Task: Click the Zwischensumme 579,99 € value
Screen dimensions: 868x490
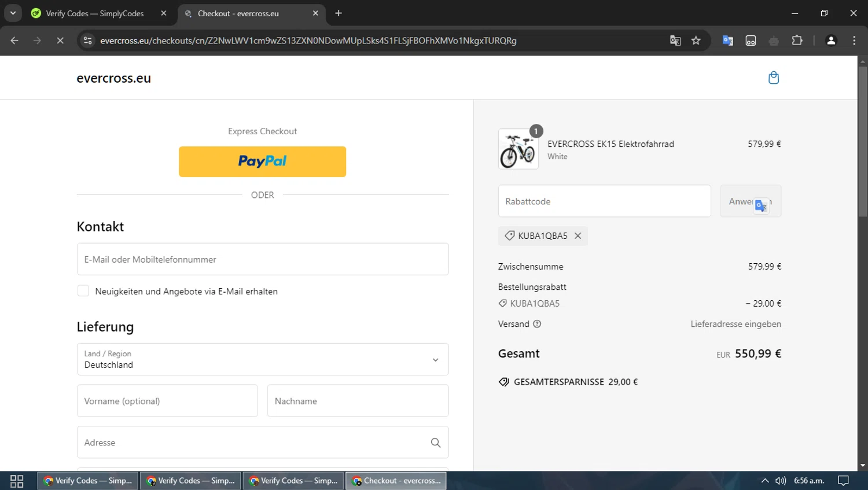Action: (764, 267)
